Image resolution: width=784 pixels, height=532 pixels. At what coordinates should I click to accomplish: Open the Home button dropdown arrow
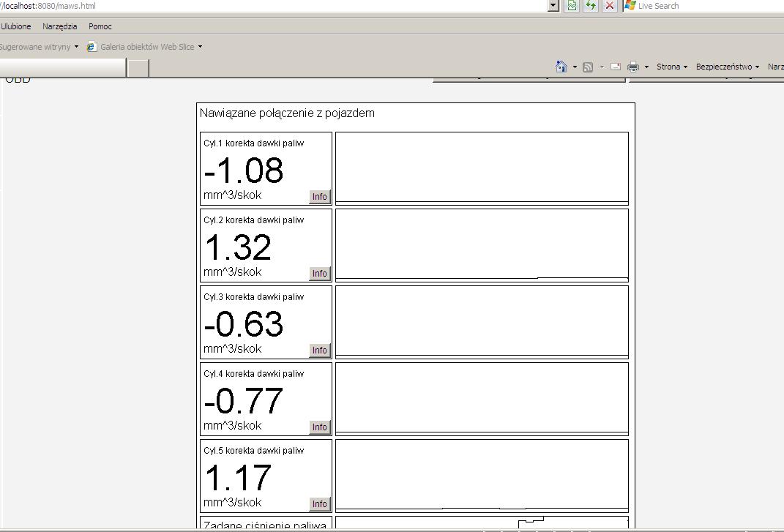(x=575, y=67)
